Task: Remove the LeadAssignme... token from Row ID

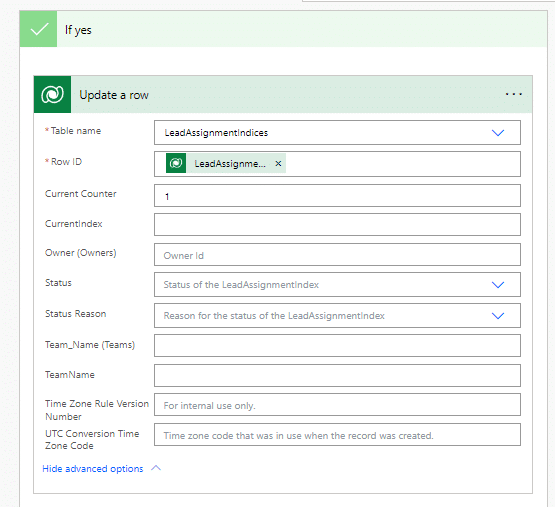Action: tap(278, 164)
